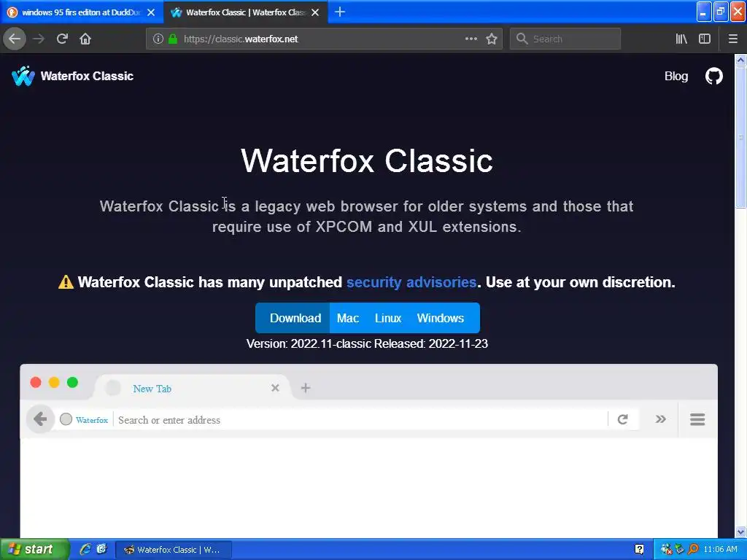Click the green secure connection padlock
The width and height of the screenshot is (747, 560).
[x=173, y=39]
